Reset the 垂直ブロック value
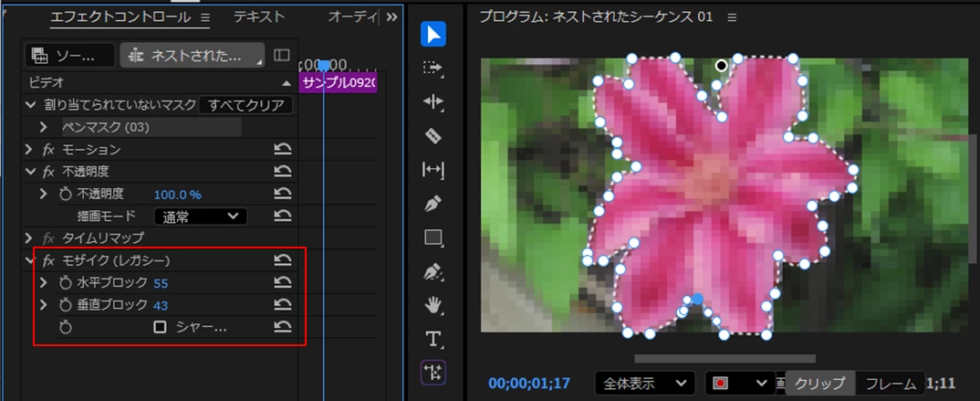The height and width of the screenshot is (401, 980). [283, 305]
